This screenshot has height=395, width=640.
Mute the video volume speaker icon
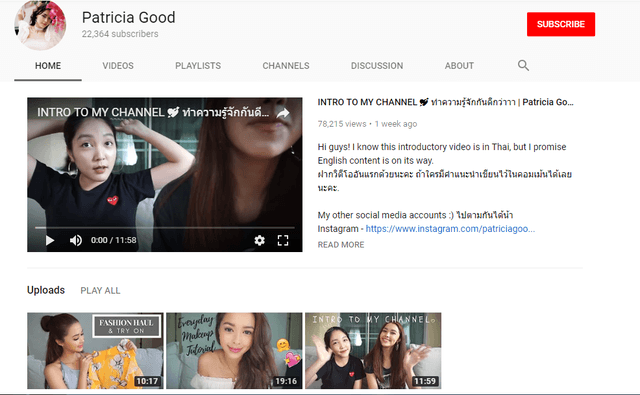76,240
